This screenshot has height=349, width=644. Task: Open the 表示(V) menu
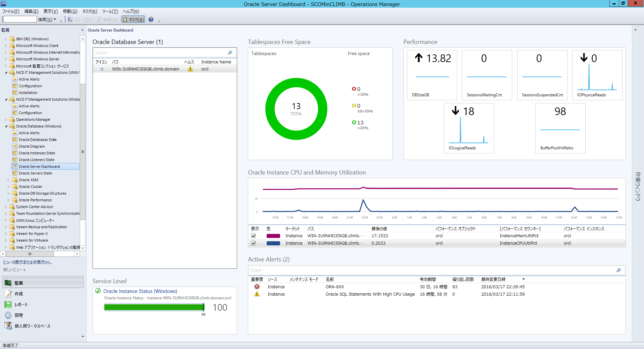click(50, 11)
